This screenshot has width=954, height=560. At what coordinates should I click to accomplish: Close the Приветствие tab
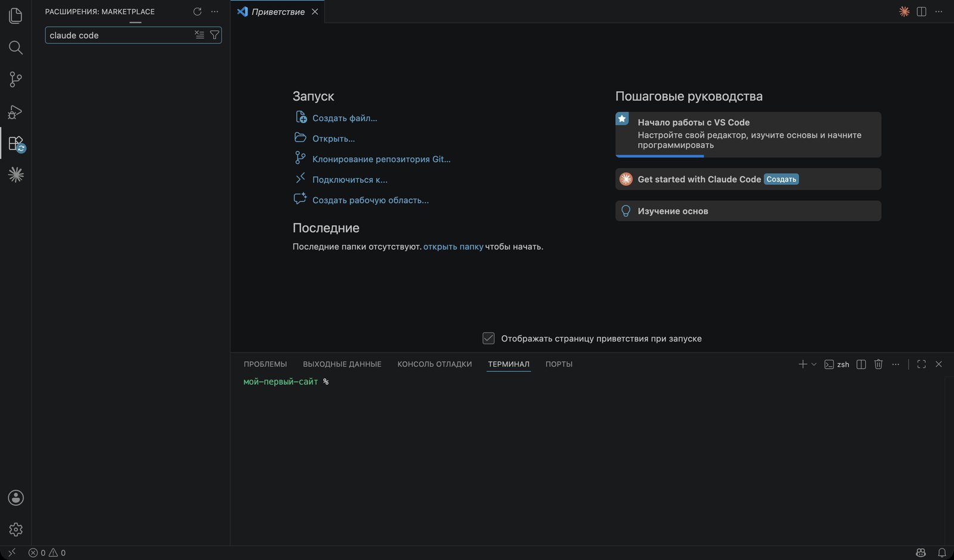pos(315,12)
